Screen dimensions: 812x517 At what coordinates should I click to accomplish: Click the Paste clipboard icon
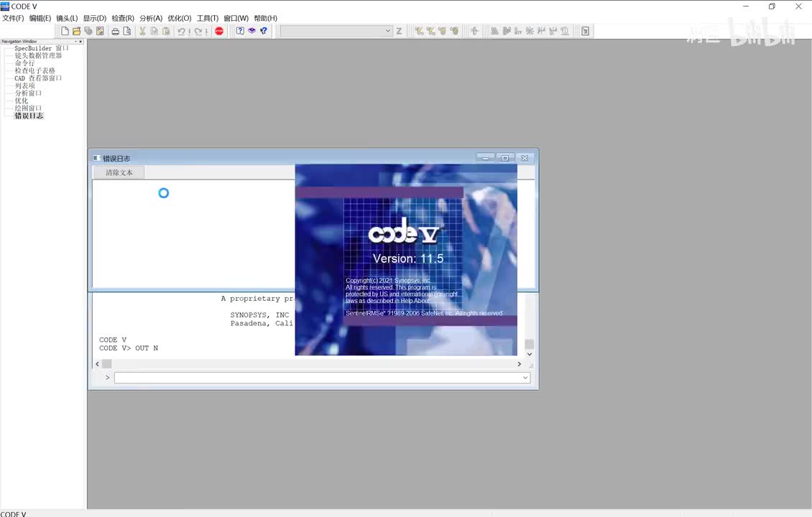coord(166,31)
